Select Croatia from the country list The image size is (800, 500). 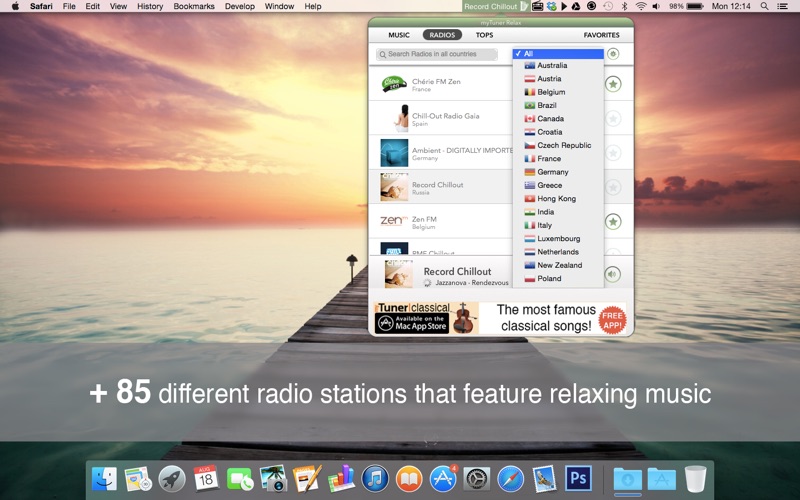pyautogui.click(x=558, y=132)
